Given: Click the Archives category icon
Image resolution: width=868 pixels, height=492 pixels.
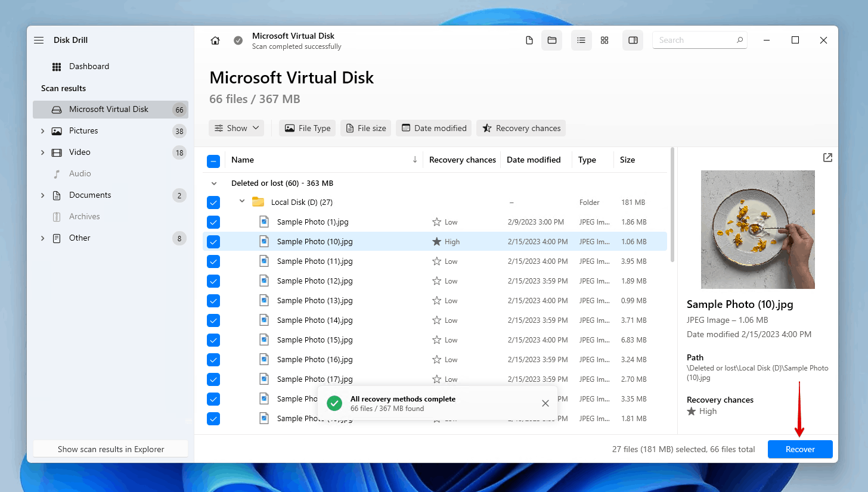Looking at the screenshot, I should coord(57,217).
